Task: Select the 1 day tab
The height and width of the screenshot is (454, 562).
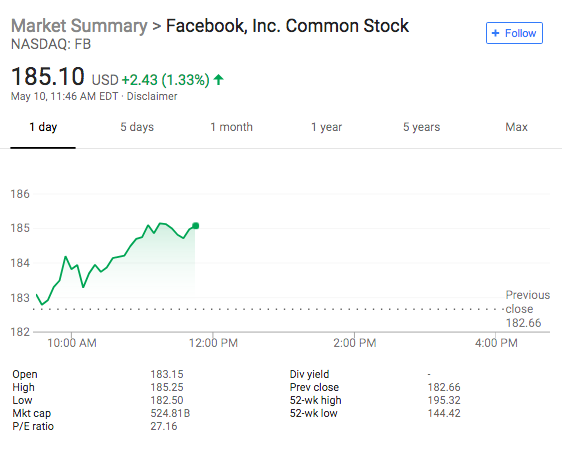Action: [43, 127]
